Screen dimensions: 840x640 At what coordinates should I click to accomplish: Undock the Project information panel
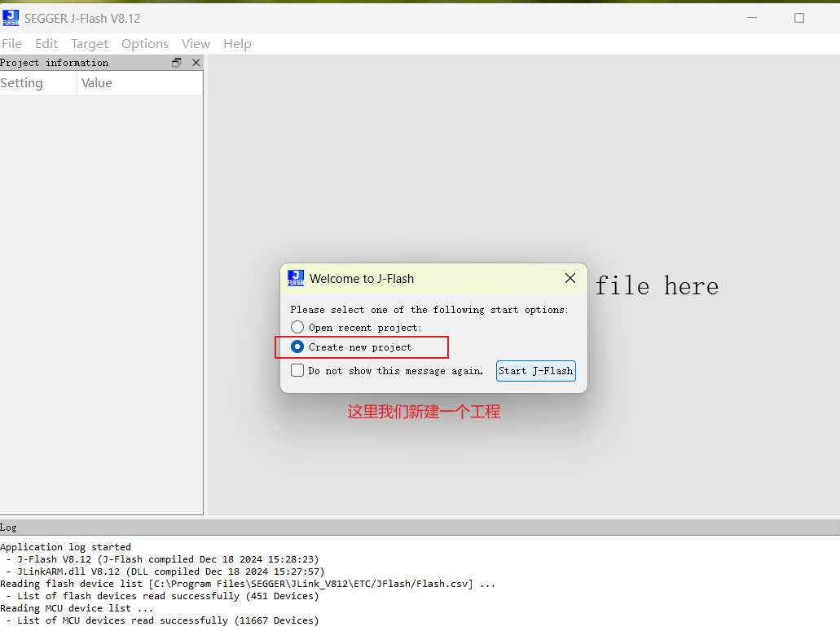[x=176, y=63]
